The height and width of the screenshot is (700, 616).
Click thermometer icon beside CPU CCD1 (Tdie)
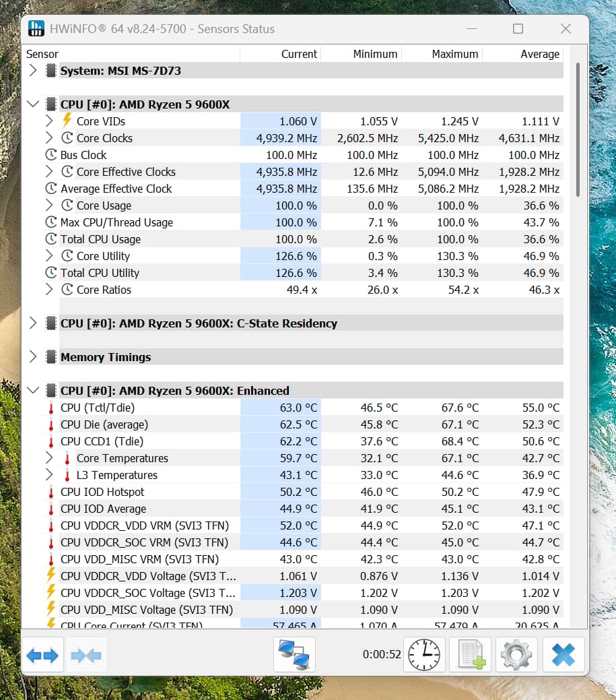click(x=51, y=442)
